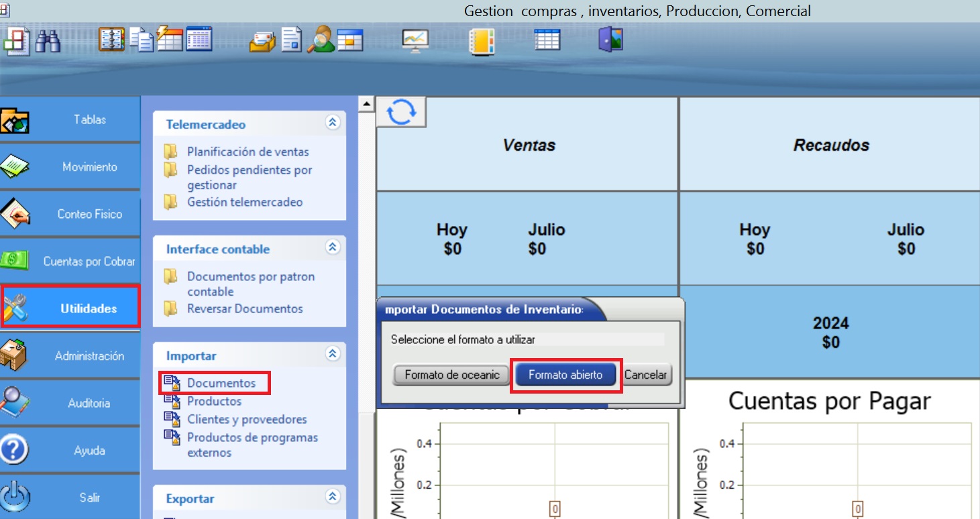Collapse the Exportar panel

coord(333,497)
